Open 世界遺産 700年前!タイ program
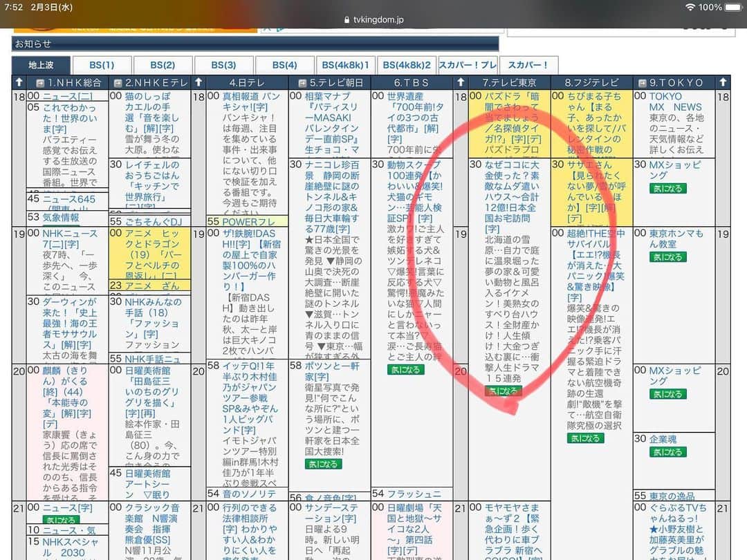Viewport: 747px width, 560px height. (x=415, y=118)
